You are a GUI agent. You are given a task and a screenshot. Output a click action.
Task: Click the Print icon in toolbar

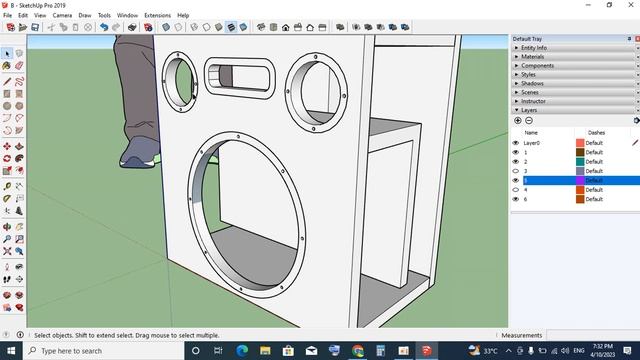(132, 27)
